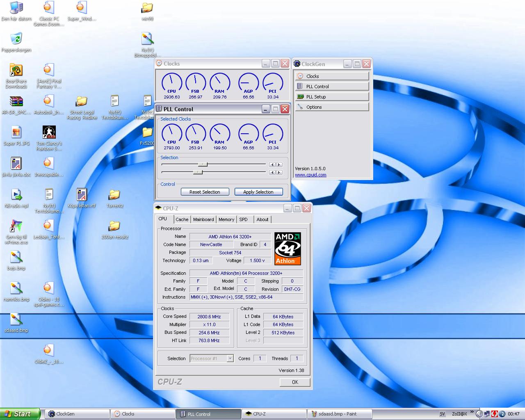Click the AMD Athlon 64 logo in CPU-Z

tap(288, 249)
